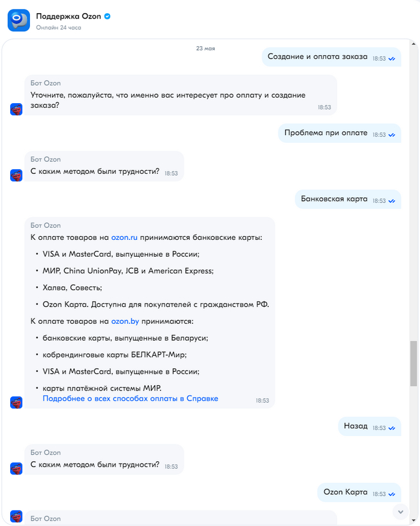Click read checkmarks on 'Банковская карта' message
The height and width of the screenshot is (526, 420).
tap(392, 201)
